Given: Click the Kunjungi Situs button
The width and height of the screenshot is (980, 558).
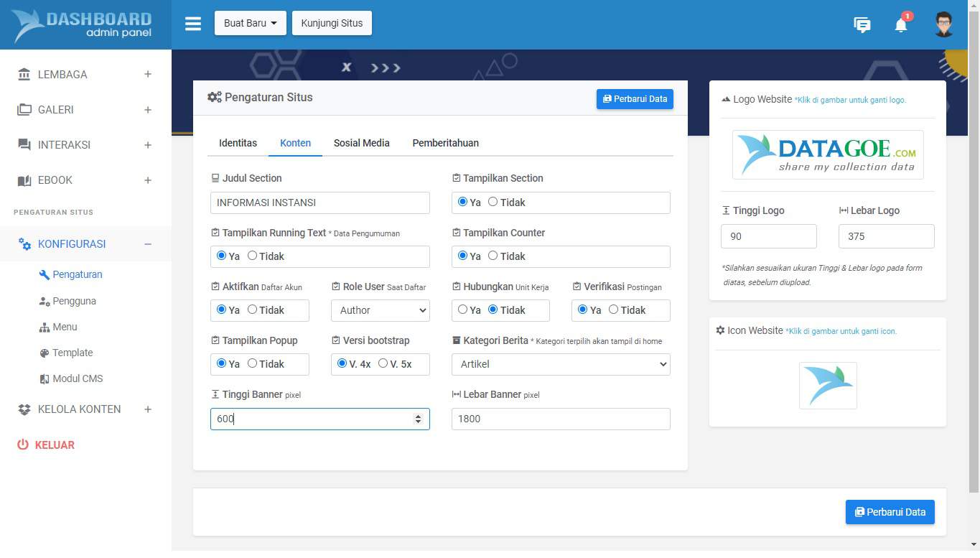Looking at the screenshot, I should 332,23.
